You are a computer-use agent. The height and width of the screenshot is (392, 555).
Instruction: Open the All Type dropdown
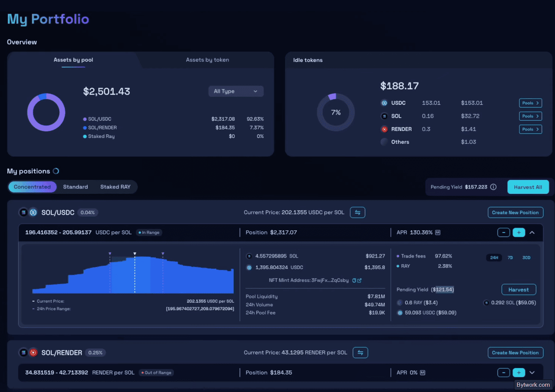click(x=236, y=91)
